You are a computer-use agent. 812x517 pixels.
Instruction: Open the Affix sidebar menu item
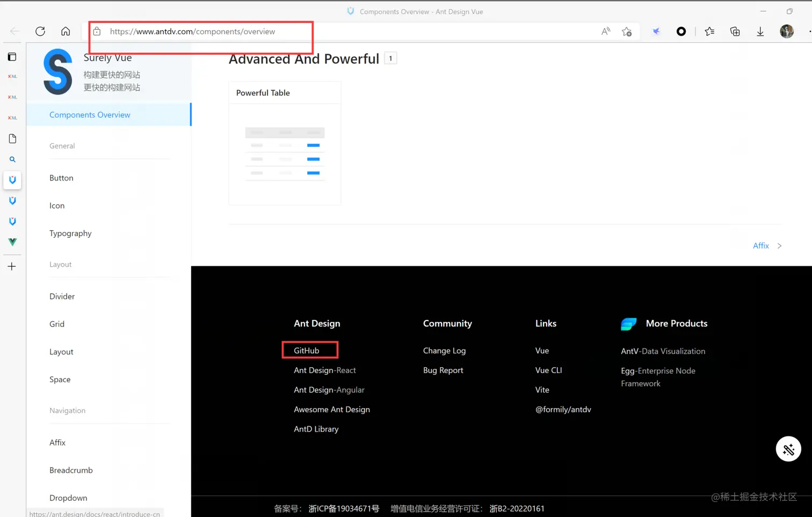tap(57, 443)
